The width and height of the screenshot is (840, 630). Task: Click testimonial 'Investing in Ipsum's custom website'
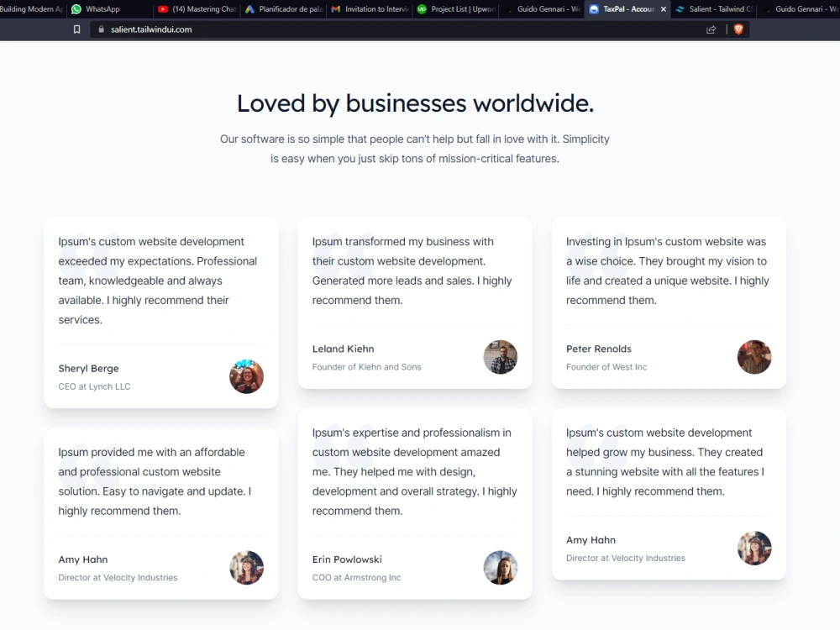[x=668, y=270]
